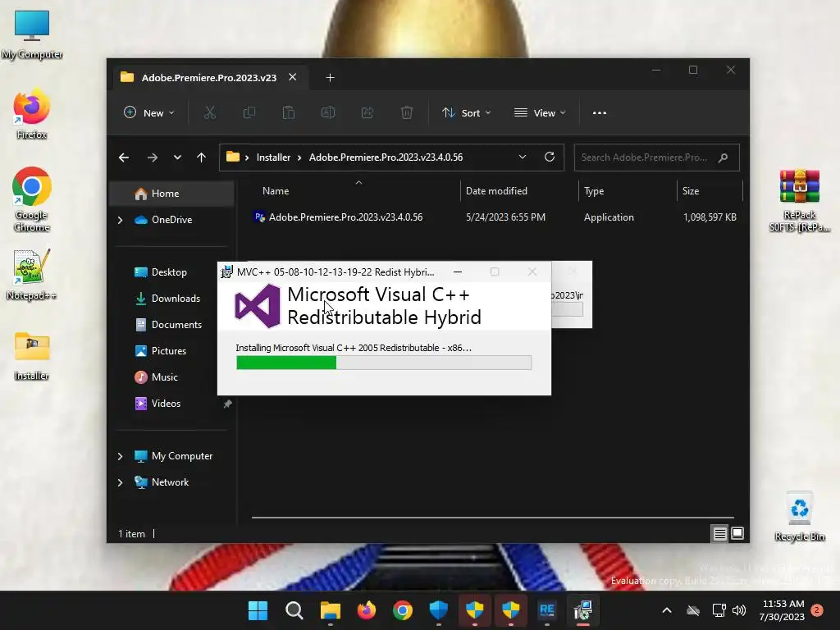Screen dimensions: 840x630
Task: Click Adobe.Premiere.Pro.2023.v23.4.0.56 breadcrumb segment
Action: pyautogui.click(x=386, y=157)
